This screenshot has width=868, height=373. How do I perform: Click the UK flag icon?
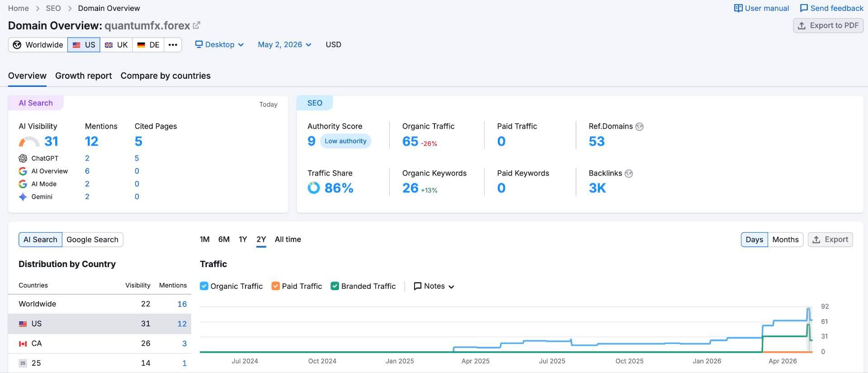108,45
